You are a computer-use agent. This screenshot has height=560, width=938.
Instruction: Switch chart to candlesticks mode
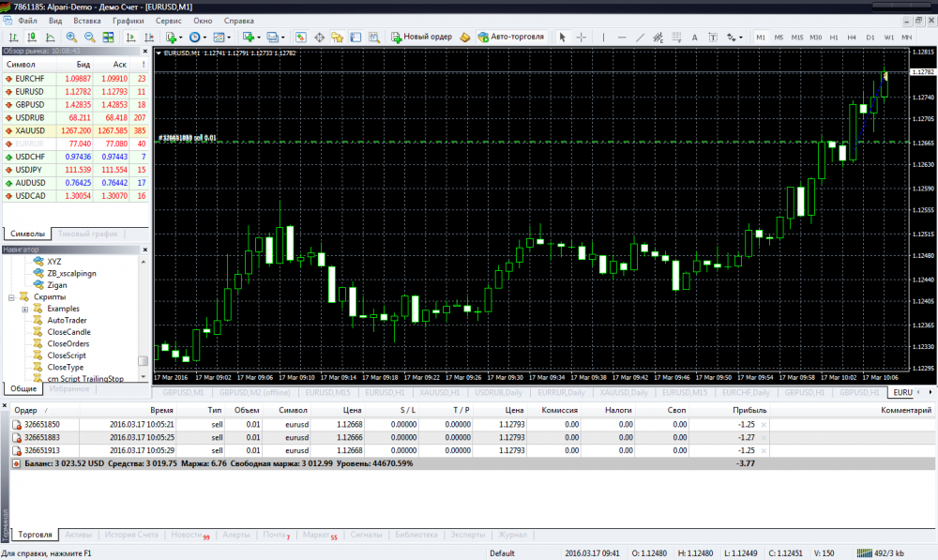point(32,38)
